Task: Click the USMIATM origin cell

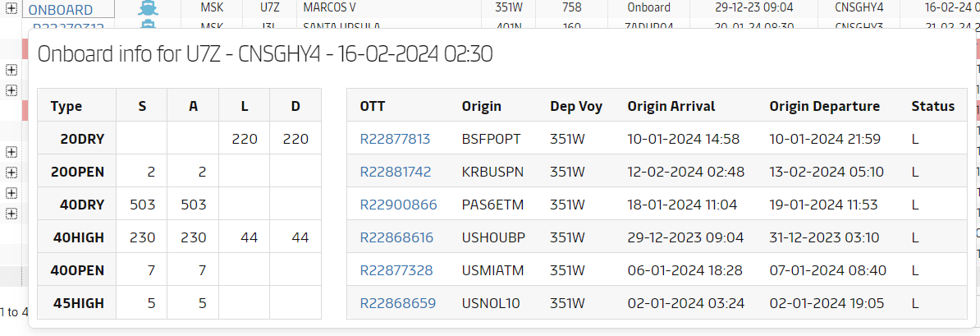Action: [x=491, y=270]
